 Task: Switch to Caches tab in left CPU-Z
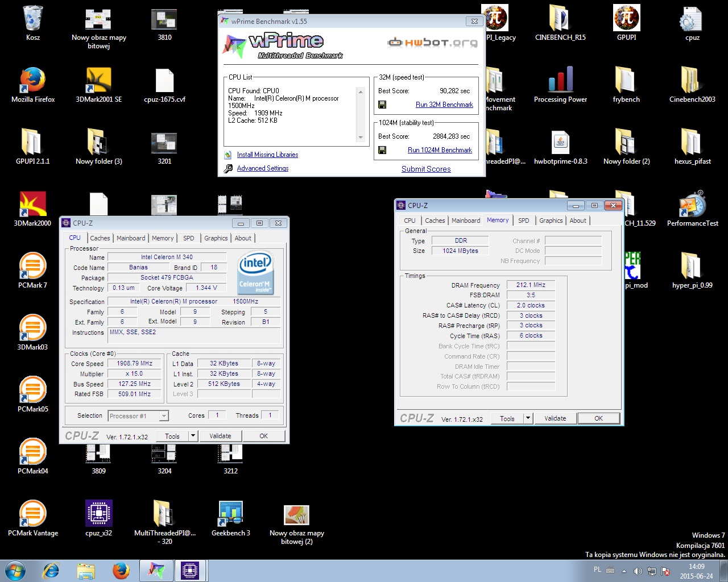100,238
